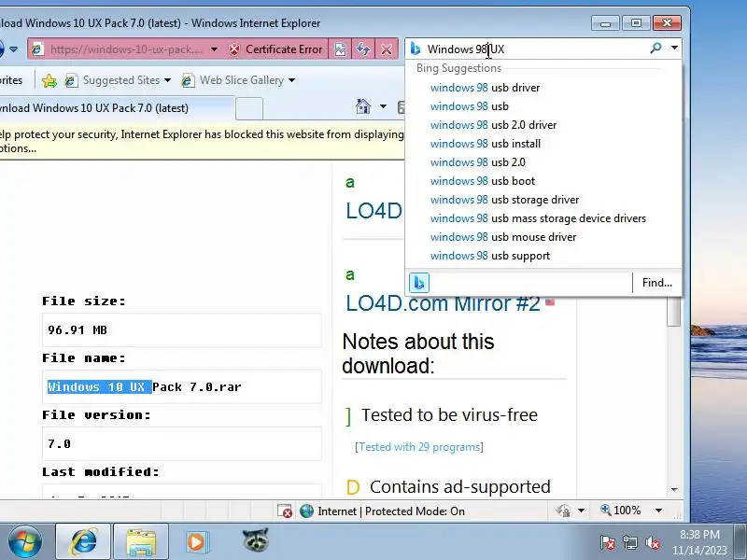Click Internet Explorer taskbar icon
The height and width of the screenshot is (560, 747).
click(84, 541)
